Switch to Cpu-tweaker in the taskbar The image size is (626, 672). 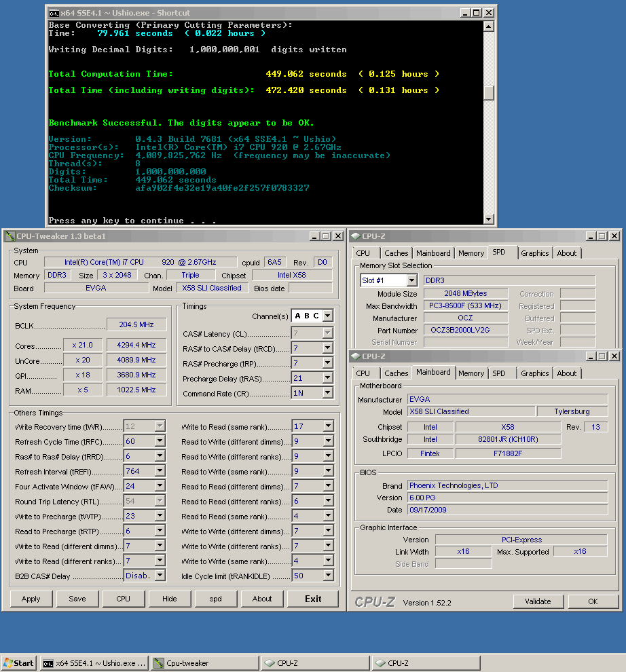click(x=204, y=663)
